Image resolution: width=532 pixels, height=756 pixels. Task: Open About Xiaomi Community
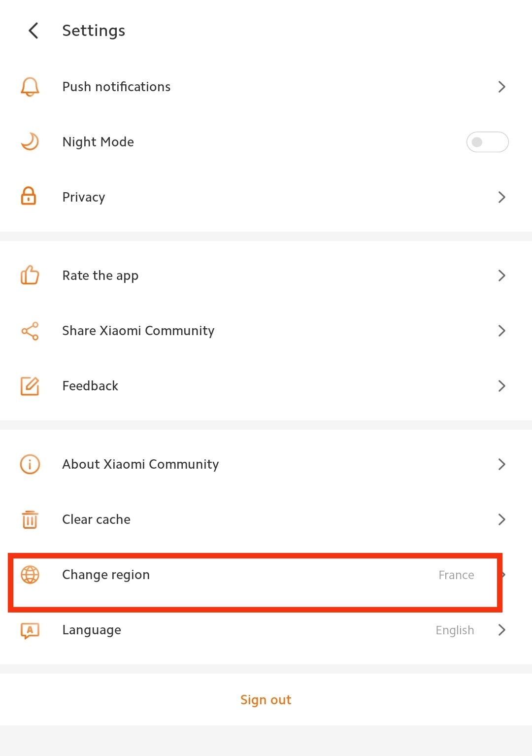point(140,464)
